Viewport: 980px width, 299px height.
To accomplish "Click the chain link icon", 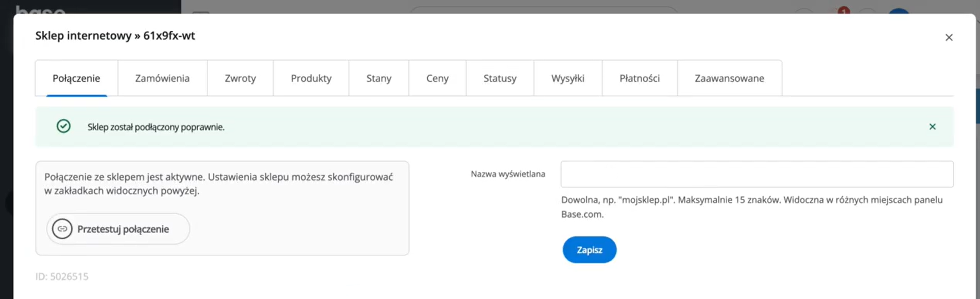I will pos(62,229).
